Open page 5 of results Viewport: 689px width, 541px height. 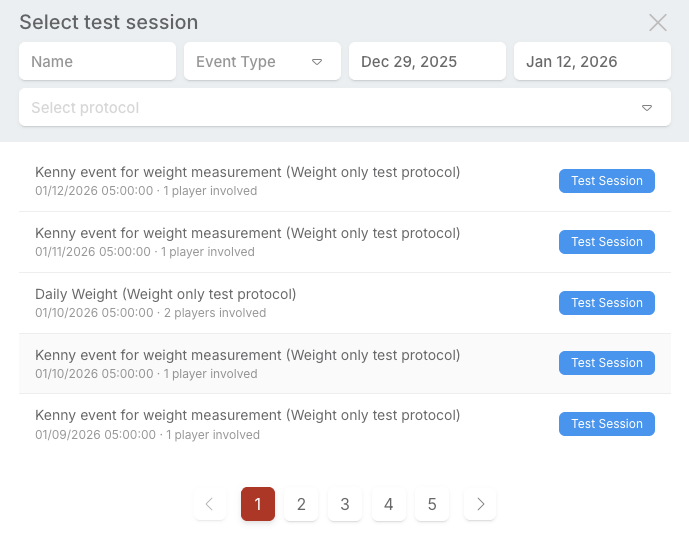pos(432,505)
